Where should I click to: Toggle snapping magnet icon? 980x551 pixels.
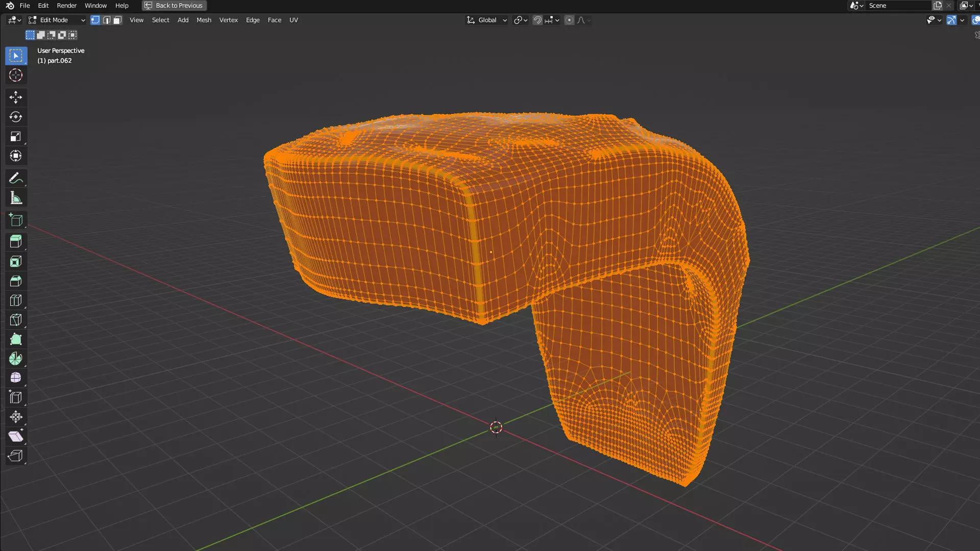(x=537, y=20)
